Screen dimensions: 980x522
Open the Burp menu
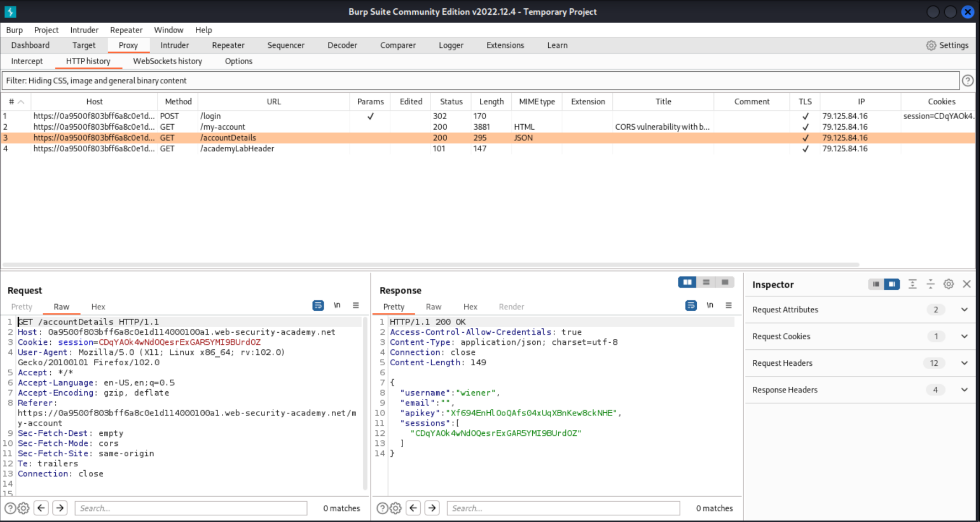(x=14, y=30)
